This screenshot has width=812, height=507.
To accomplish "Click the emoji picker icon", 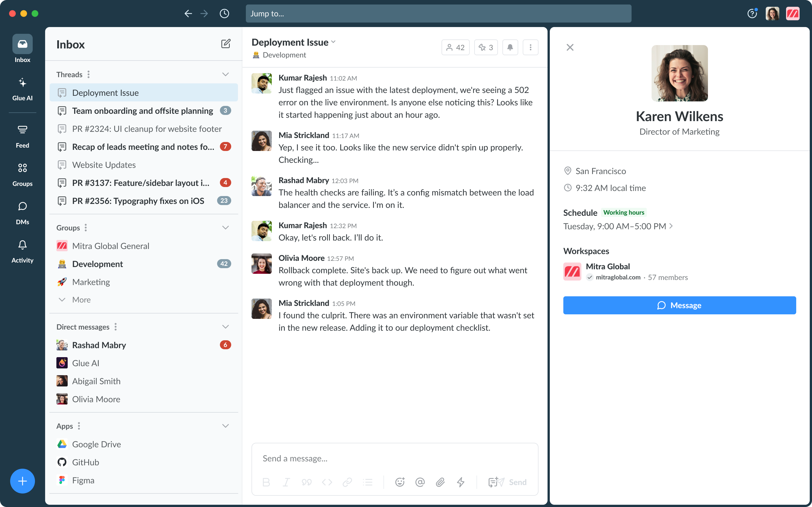I will (x=400, y=482).
